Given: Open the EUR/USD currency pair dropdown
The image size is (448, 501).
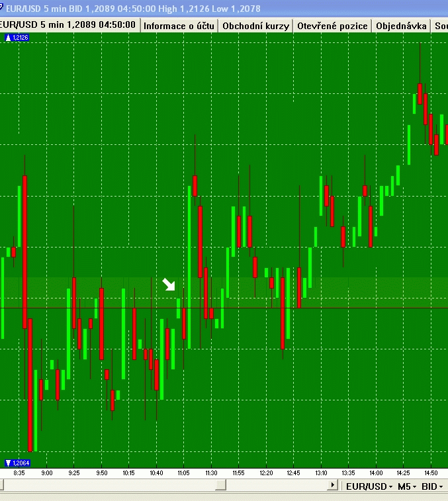Looking at the screenshot, I should [x=369, y=486].
